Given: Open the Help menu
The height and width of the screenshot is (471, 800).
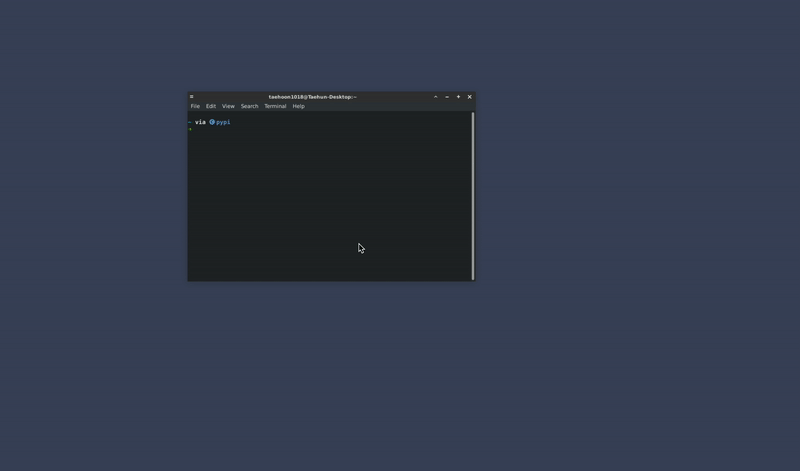Looking at the screenshot, I should (298, 106).
